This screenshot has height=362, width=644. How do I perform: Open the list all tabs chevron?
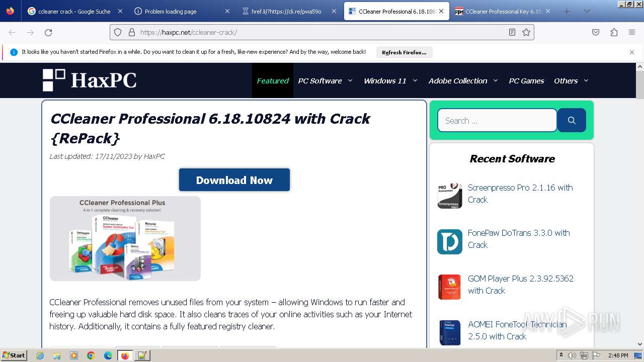coord(587,11)
